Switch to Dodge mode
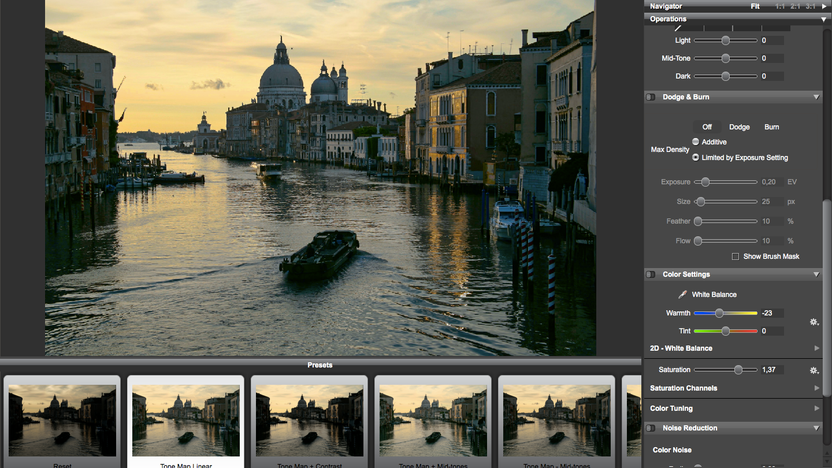 point(739,127)
